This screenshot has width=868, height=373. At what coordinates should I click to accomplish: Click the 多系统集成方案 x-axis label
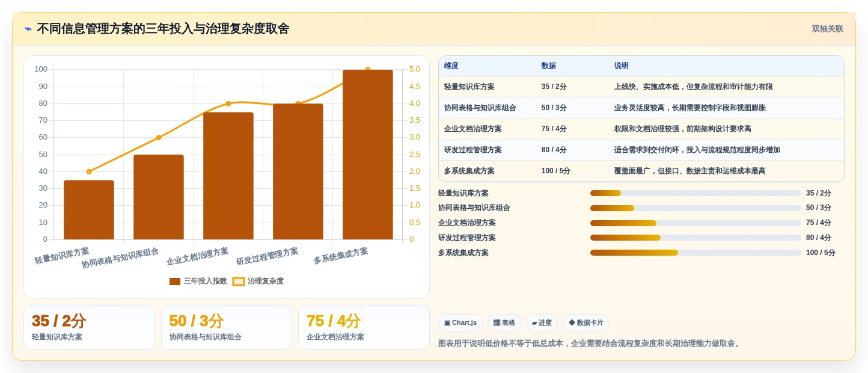click(x=341, y=256)
